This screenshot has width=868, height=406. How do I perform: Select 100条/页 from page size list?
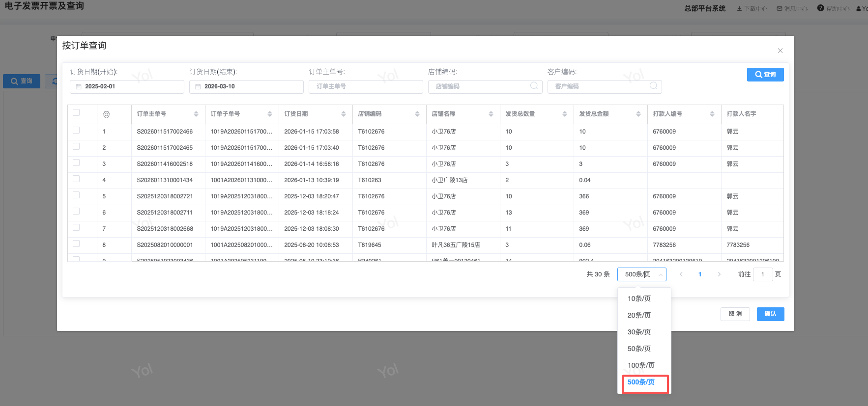click(x=641, y=365)
